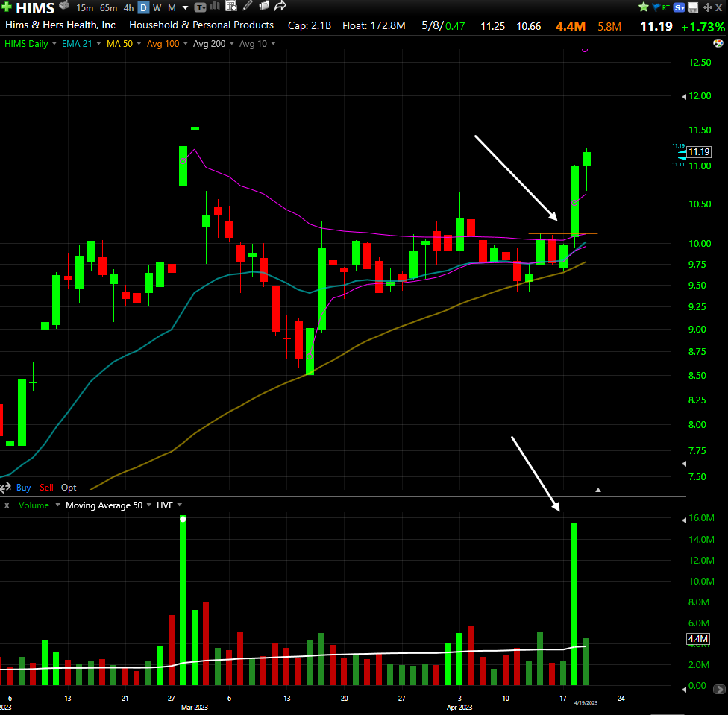The width and height of the screenshot is (728, 715).
Task: Click the +1.73% percent change
Action: click(703, 27)
